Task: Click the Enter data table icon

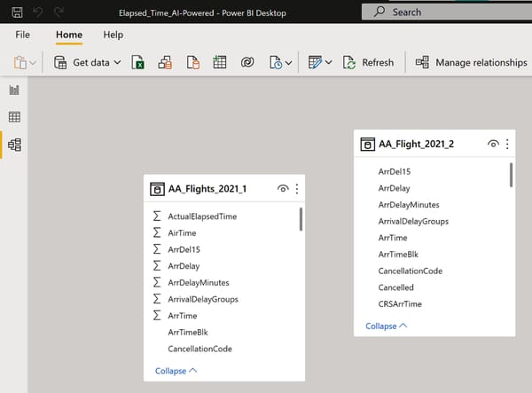Action: (x=219, y=63)
